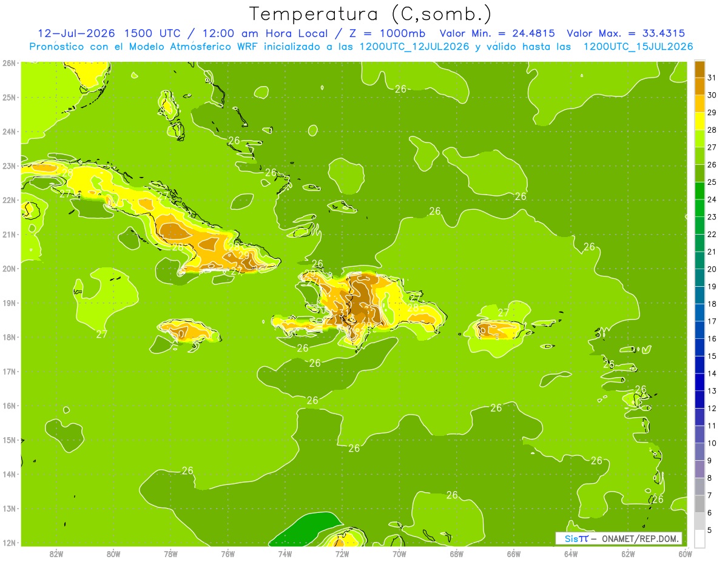728x562 pixels.
Task: Click the "64W" longitude axis label
Action: [570, 553]
